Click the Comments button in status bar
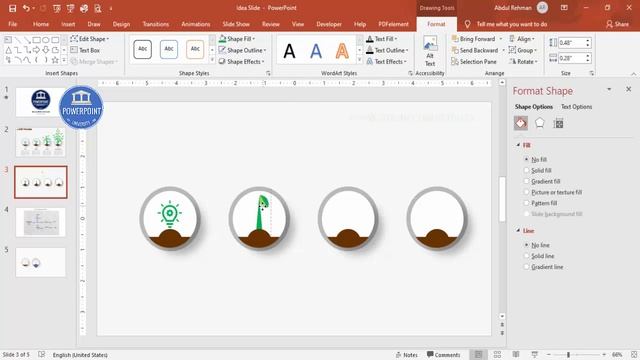 click(x=443, y=355)
